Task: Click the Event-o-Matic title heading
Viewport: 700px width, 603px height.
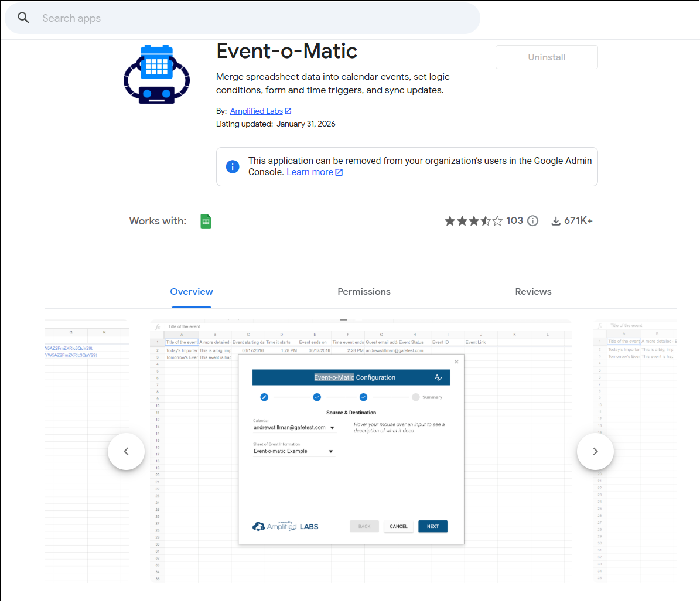Action: coord(286,51)
